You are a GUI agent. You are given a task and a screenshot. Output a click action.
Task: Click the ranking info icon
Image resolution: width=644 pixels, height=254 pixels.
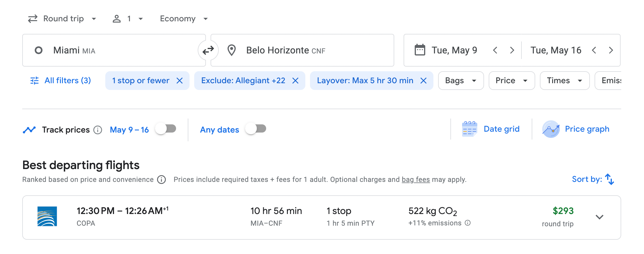(161, 180)
